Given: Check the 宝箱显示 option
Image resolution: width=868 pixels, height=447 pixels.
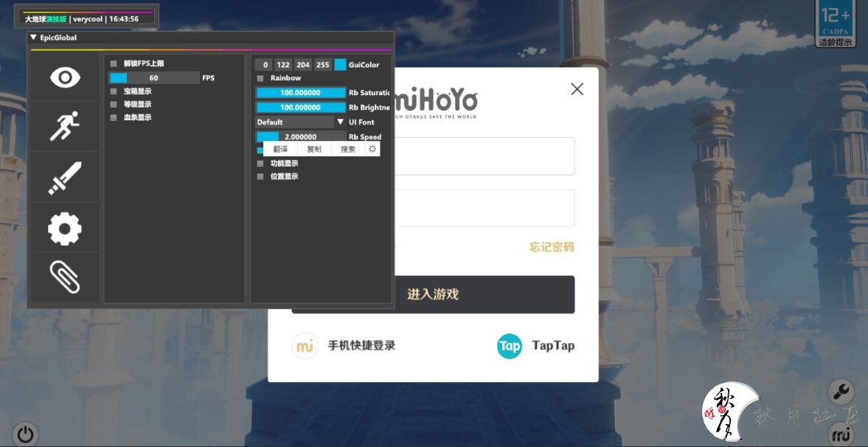Looking at the screenshot, I should (x=114, y=91).
